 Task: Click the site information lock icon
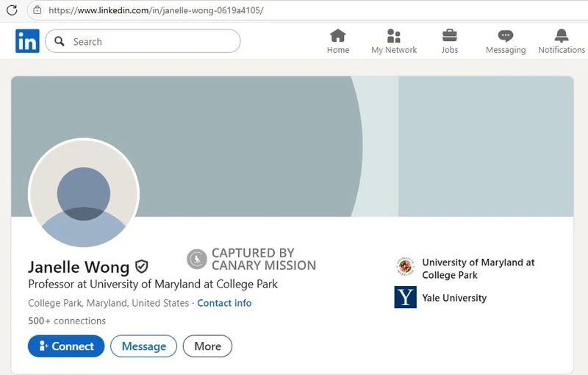(x=37, y=10)
